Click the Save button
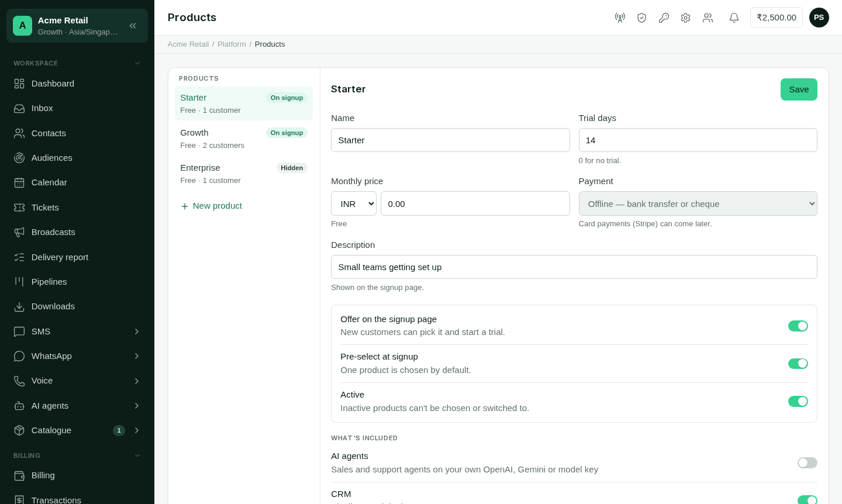Viewport: 842px width, 504px height. tap(799, 89)
